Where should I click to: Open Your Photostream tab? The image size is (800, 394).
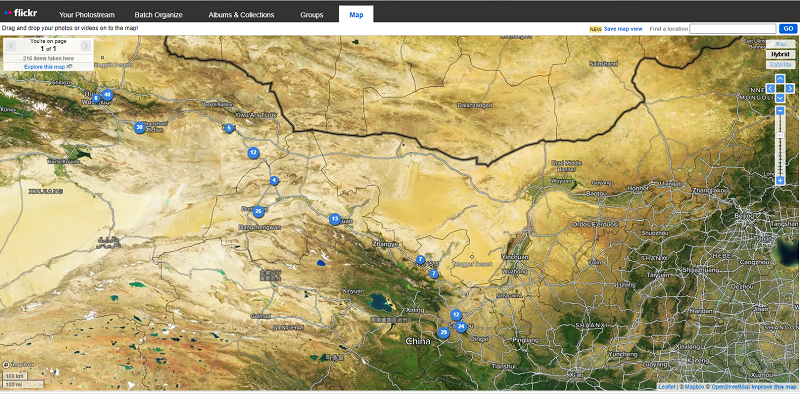(87, 15)
